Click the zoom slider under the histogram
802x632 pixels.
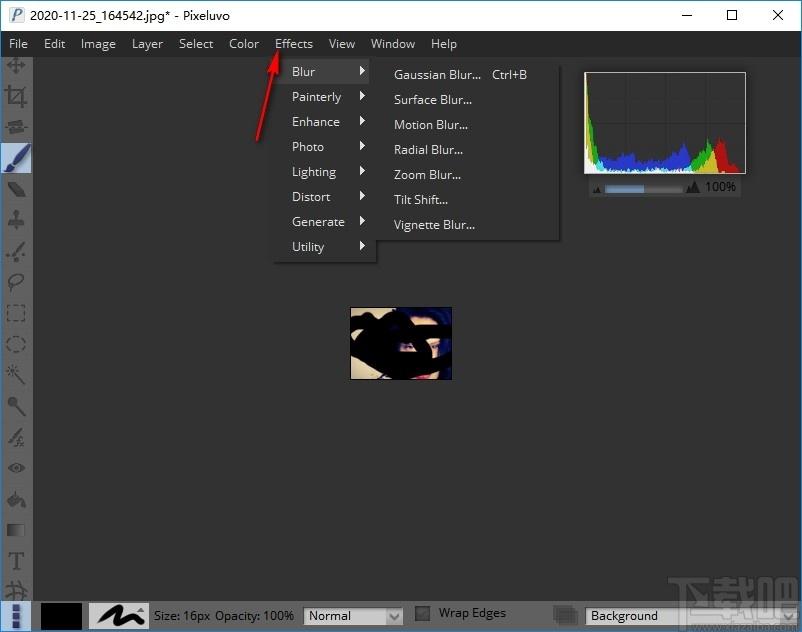pyautogui.click(x=643, y=189)
